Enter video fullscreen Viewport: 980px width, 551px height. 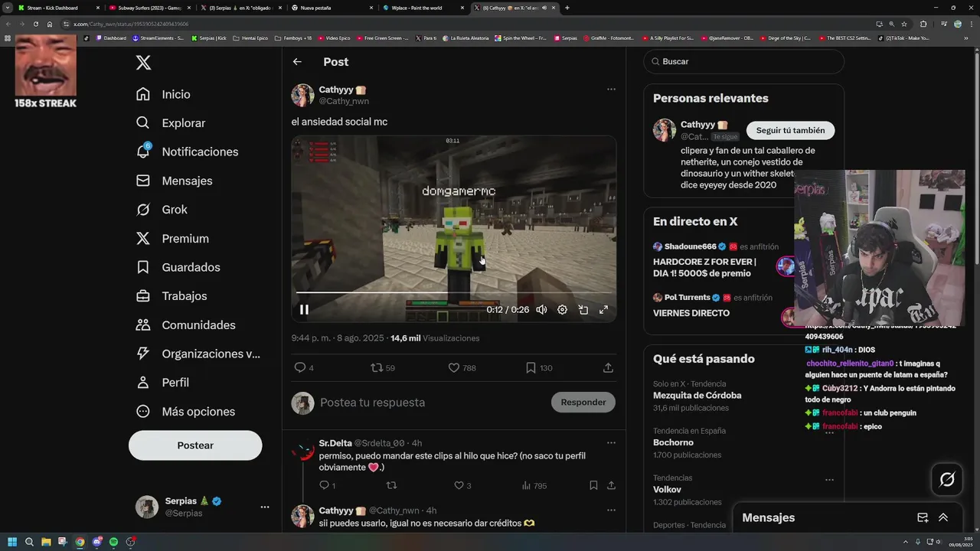point(603,310)
